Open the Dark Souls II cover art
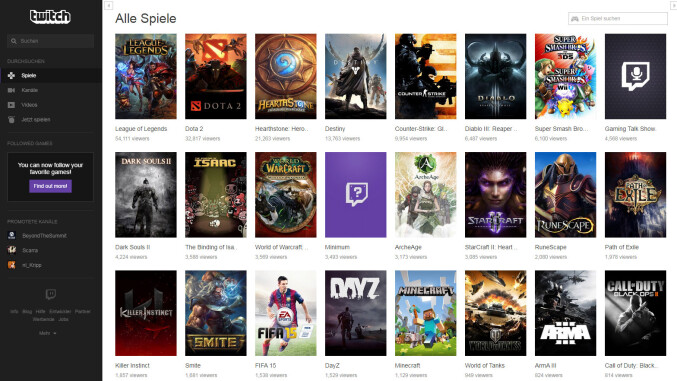677x381 pixels. (146, 195)
